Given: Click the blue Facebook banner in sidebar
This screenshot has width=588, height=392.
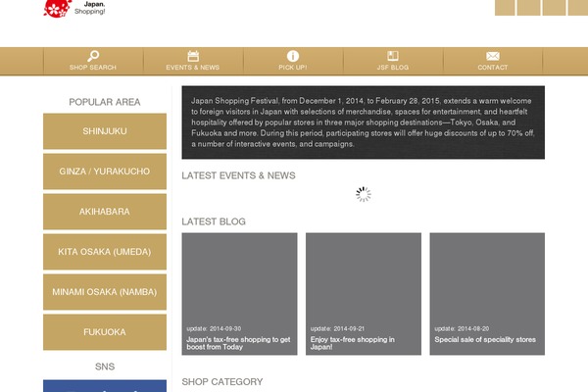Looking at the screenshot, I should (x=105, y=386).
